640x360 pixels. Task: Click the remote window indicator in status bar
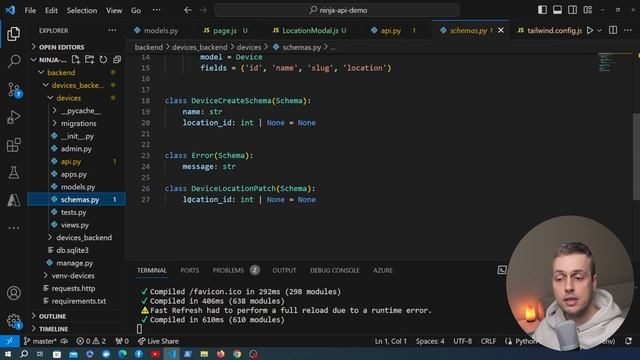(x=10, y=341)
